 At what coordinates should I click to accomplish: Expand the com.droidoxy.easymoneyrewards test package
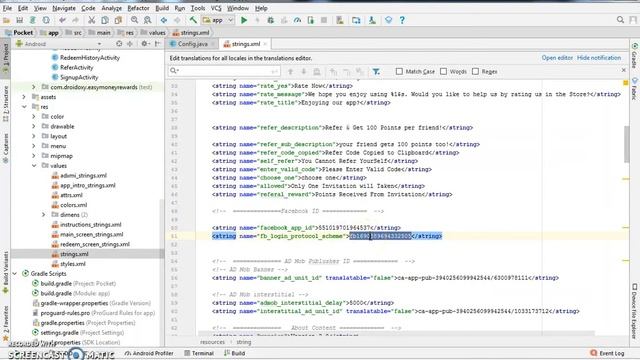tap(34, 87)
